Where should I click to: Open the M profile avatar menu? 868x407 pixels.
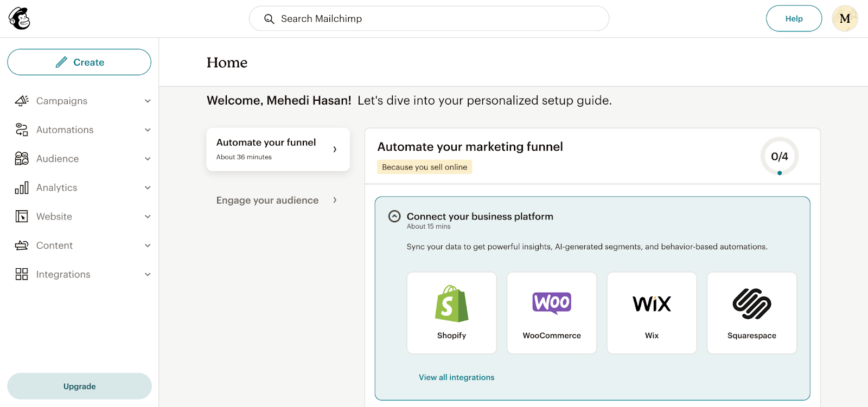click(x=845, y=18)
